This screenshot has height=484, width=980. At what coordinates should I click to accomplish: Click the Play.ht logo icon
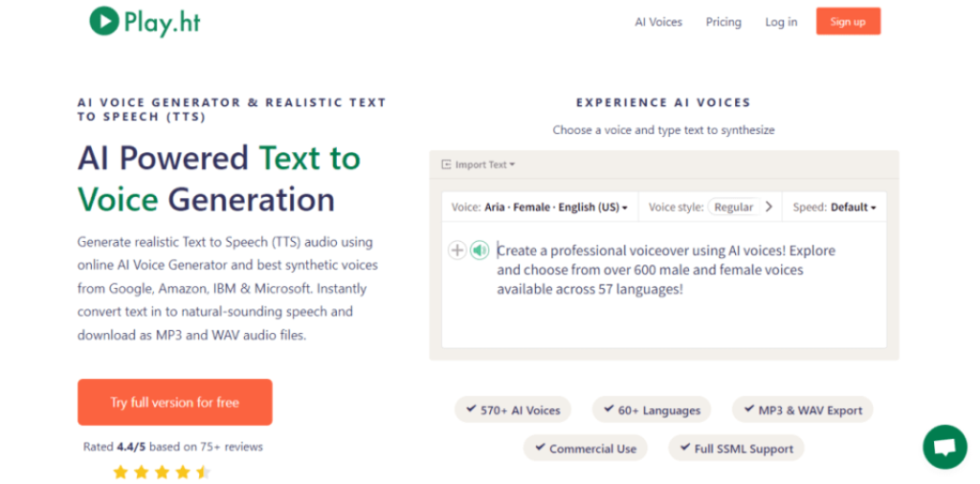coord(104,20)
